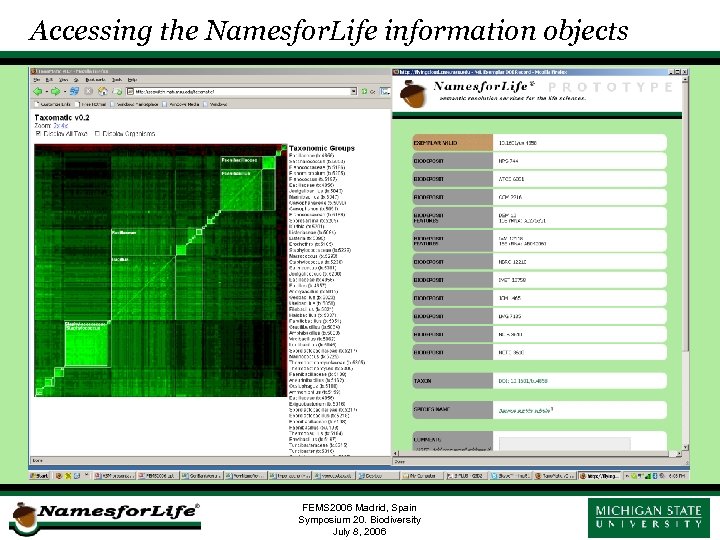Click the EXEMPLAR VALID orange header cell
This screenshot has width=720, height=540.
453,143
